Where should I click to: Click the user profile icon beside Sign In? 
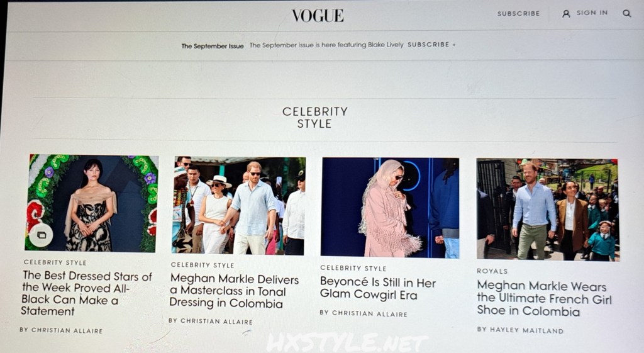[566, 14]
